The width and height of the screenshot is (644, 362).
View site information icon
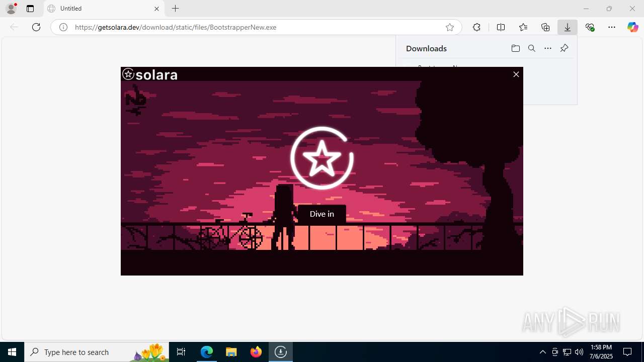pos(63,27)
